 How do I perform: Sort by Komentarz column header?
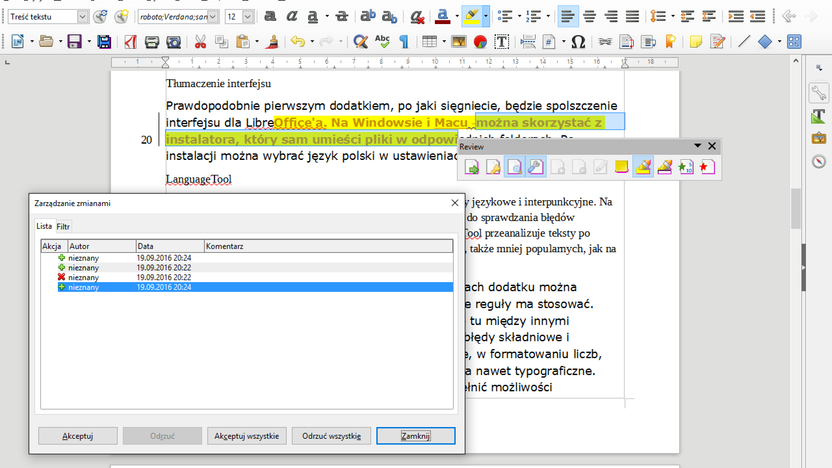click(x=328, y=246)
